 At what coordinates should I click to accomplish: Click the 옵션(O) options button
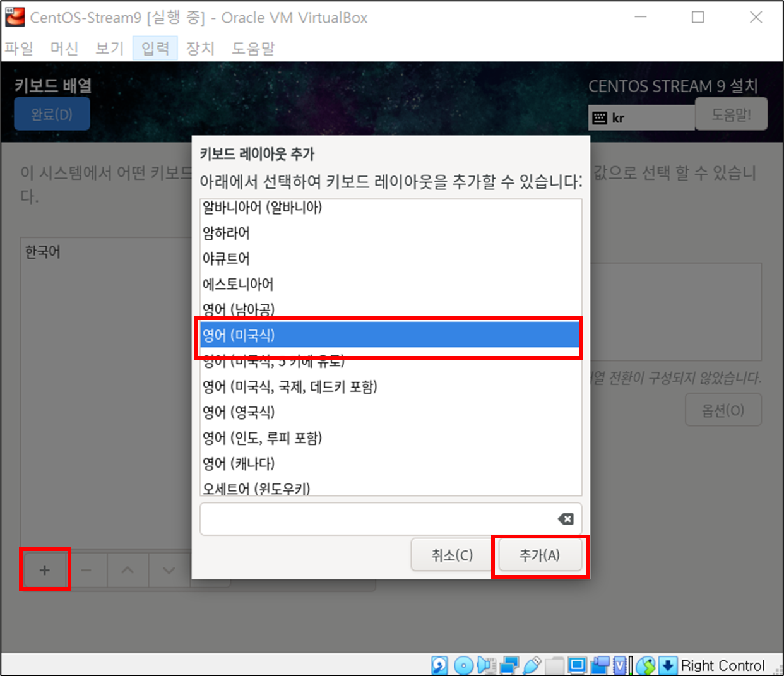click(x=723, y=410)
